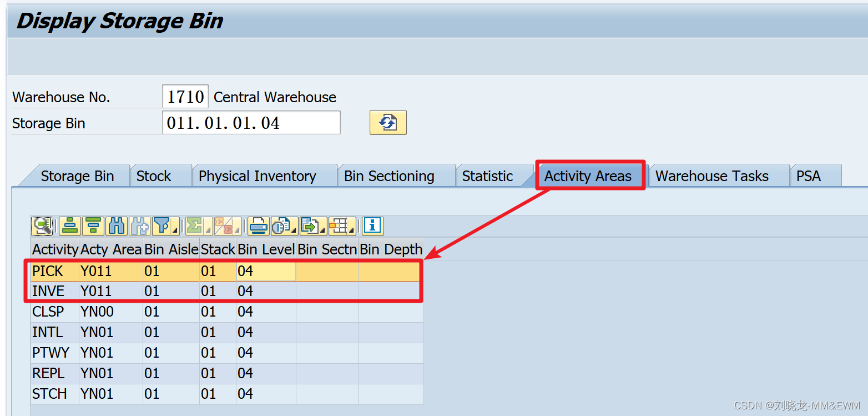Click the Find Next icon
Screen dimensions: 868x416
click(x=141, y=227)
